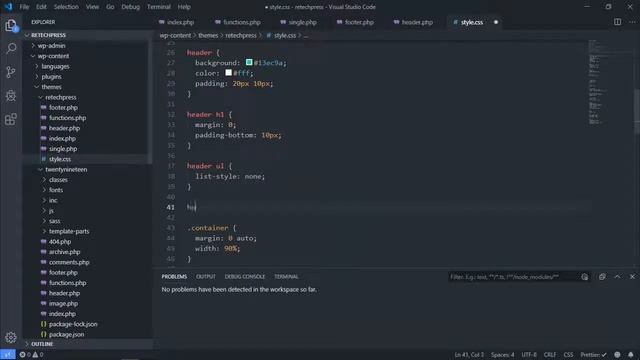Click the split editor icon

[617, 22]
